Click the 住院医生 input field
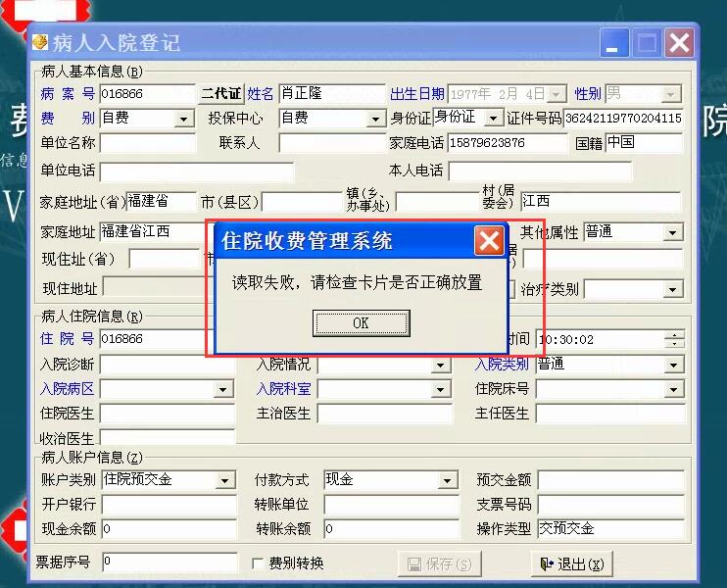The height and width of the screenshot is (588, 727). pyautogui.click(x=168, y=414)
